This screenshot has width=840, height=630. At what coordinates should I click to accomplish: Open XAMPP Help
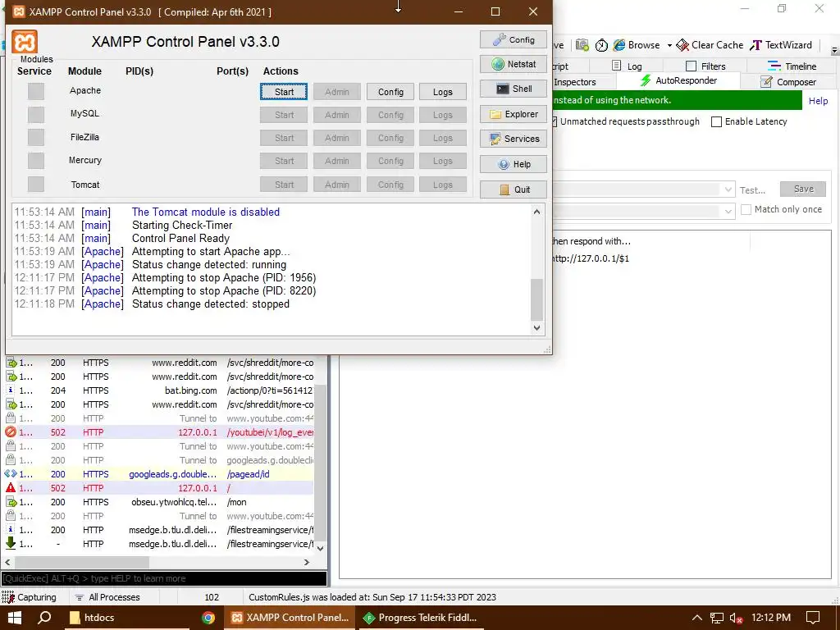(514, 164)
